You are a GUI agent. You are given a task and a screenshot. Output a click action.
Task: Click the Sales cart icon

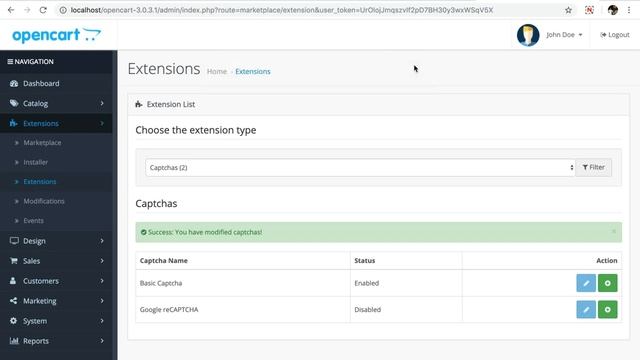tap(14, 260)
